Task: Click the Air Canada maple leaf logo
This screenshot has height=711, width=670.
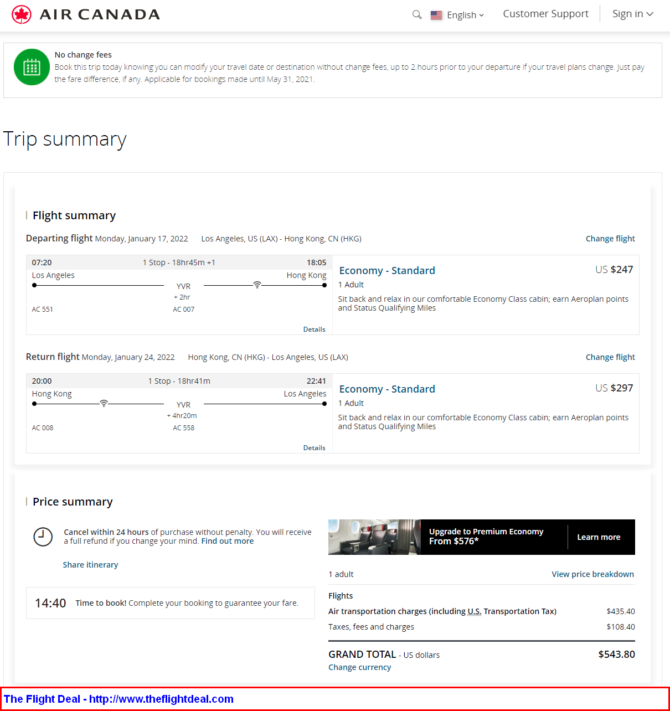Action: [21, 15]
